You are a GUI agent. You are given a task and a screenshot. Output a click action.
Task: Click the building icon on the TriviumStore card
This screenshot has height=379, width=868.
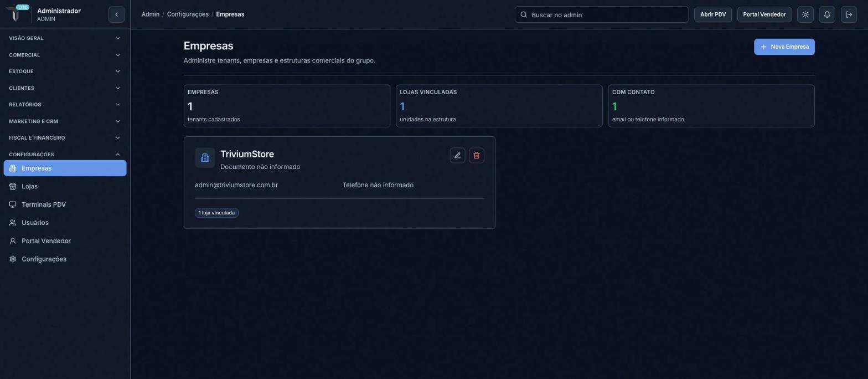click(x=205, y=158)
